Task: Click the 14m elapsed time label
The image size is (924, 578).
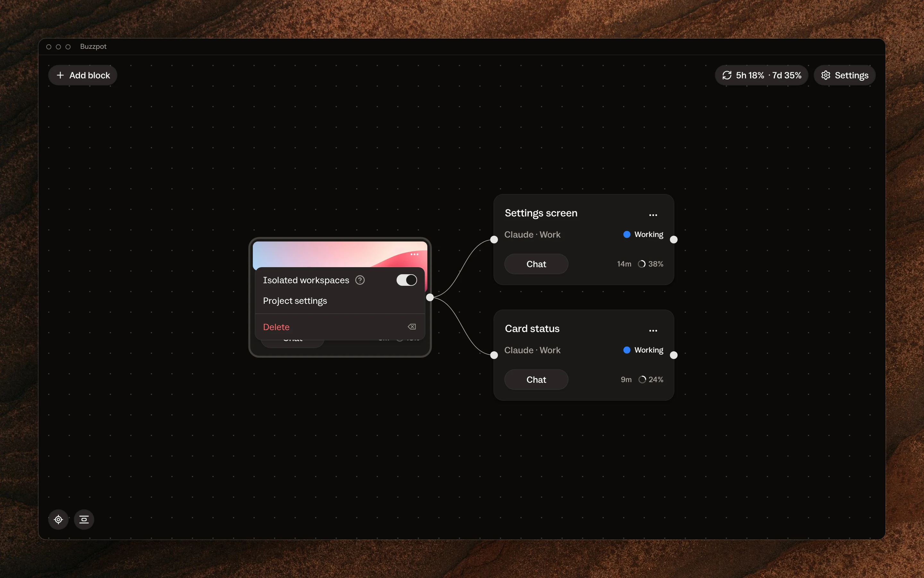Action: pyautogui.click(x=624, y=264)
